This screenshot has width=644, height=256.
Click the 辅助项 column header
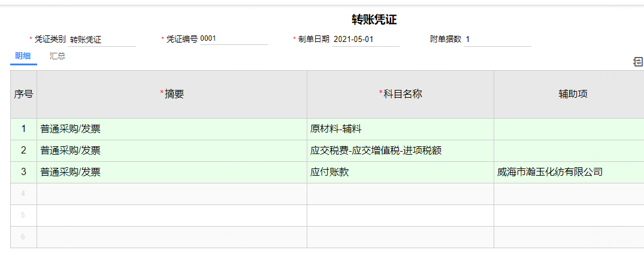click(x=569, y=95)
